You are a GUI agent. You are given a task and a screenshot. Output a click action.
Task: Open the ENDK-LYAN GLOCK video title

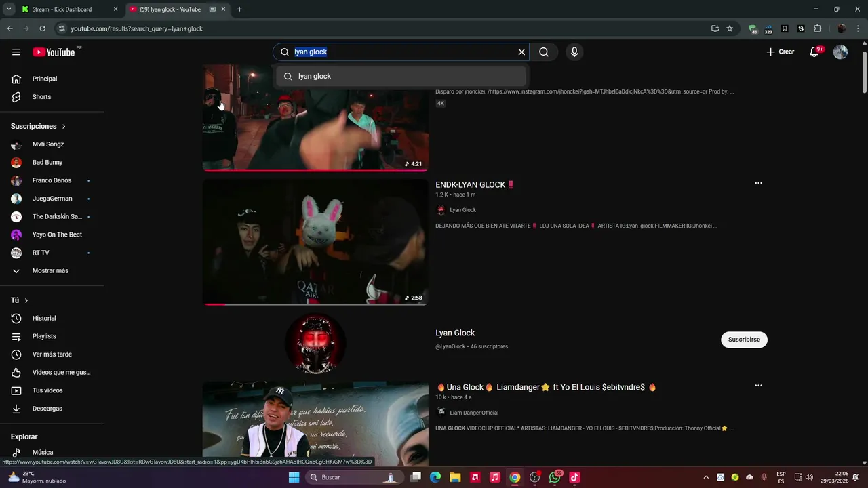point(475,185)
